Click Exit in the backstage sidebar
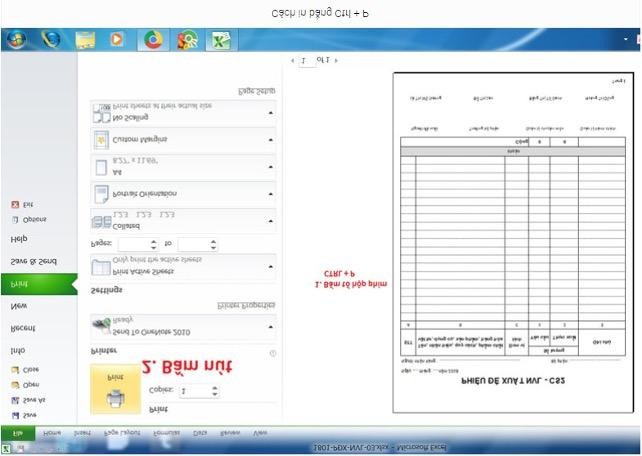The image size is (642, 456). 23,204
